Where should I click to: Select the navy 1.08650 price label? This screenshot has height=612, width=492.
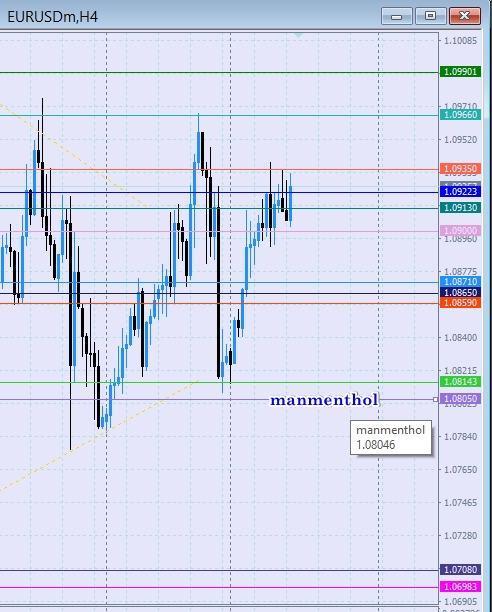pyautogui.click(x=460, y=293)
